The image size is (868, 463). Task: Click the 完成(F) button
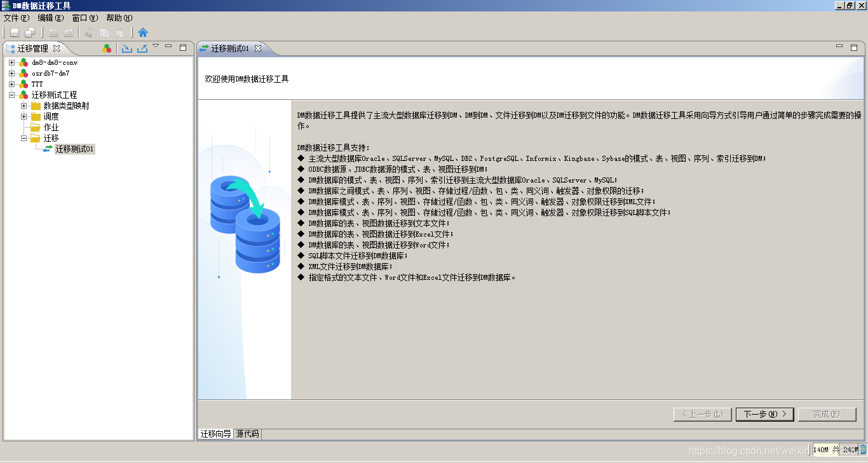(827, 414)
